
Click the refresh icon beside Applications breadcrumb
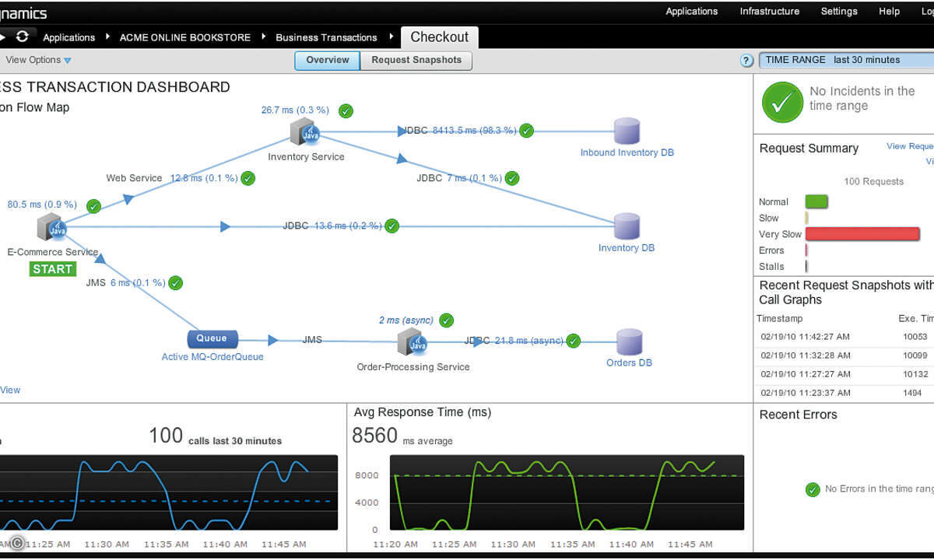coord(22,37)
